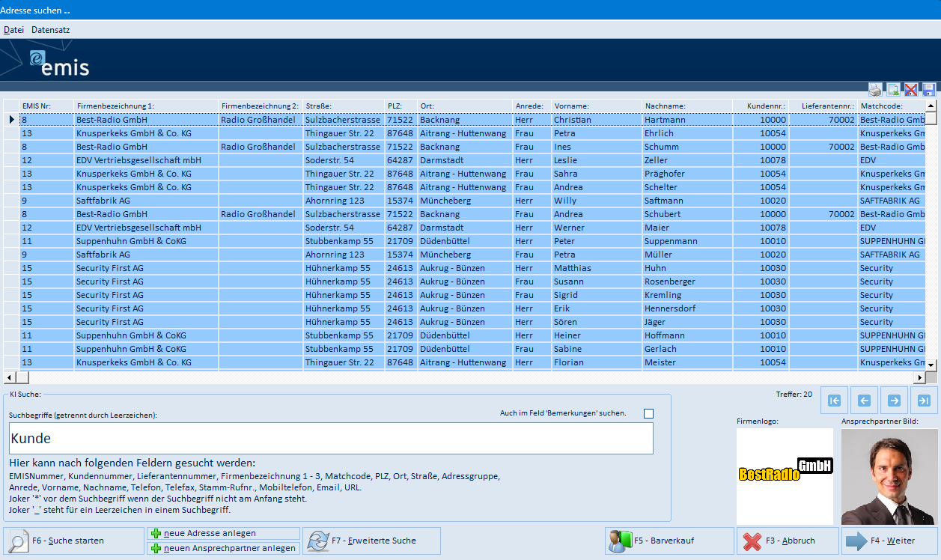Continue with F4 - Weiter
This screenshot has width=941, height=560.
coord(889,541)
